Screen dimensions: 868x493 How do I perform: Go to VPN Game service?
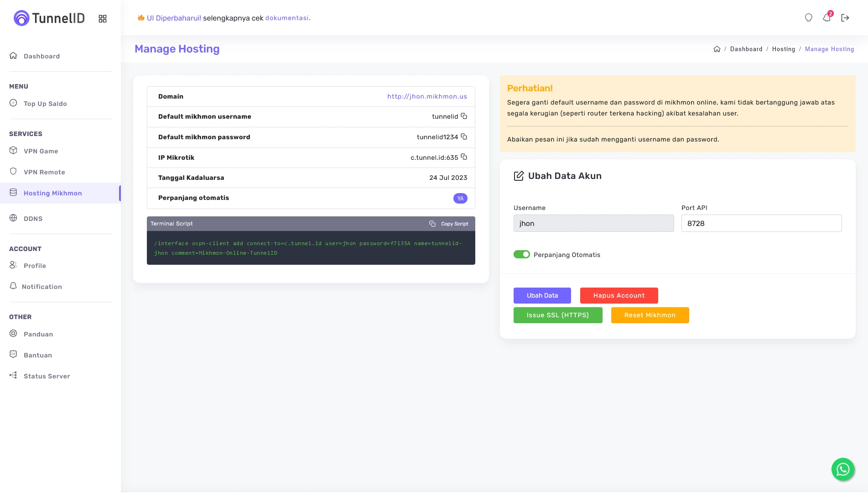coord(41,151)
